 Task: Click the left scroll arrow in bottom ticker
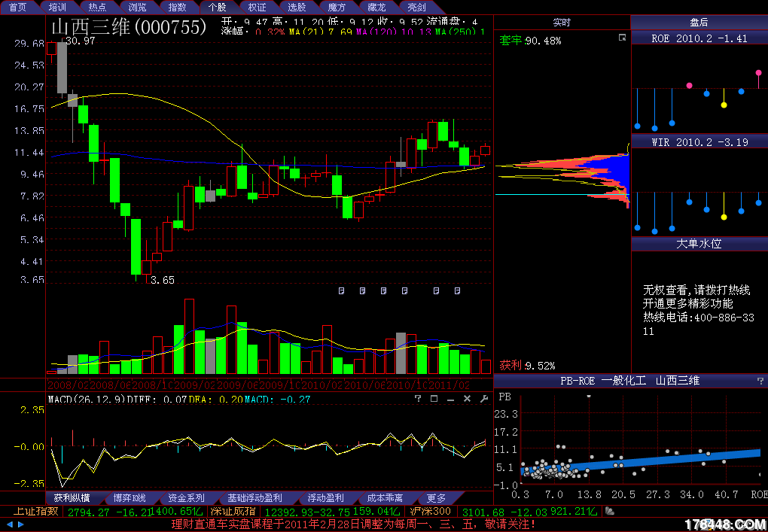10,524
